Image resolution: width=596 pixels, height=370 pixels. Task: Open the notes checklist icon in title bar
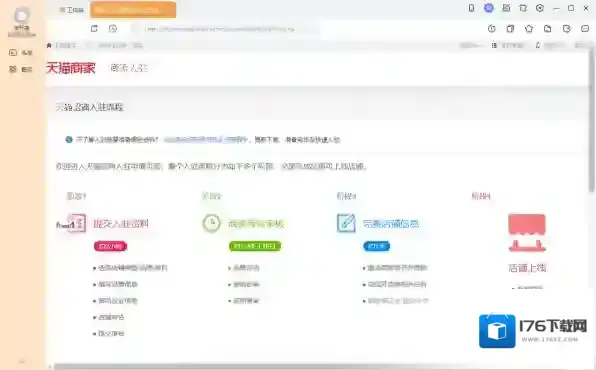tap(506, 8)
